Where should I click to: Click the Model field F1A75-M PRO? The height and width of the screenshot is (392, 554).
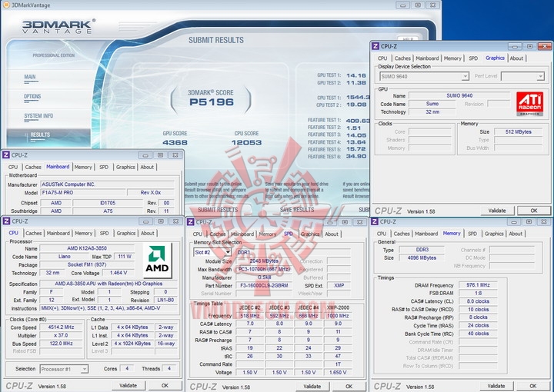coord(83,193)
